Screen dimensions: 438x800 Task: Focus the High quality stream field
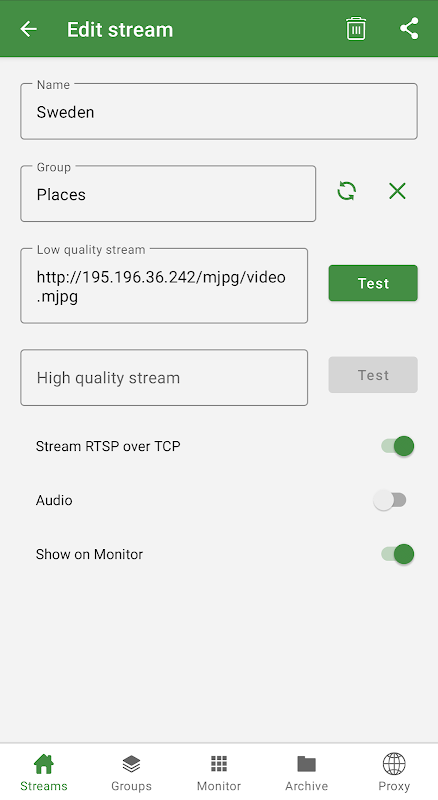(164, 378)
